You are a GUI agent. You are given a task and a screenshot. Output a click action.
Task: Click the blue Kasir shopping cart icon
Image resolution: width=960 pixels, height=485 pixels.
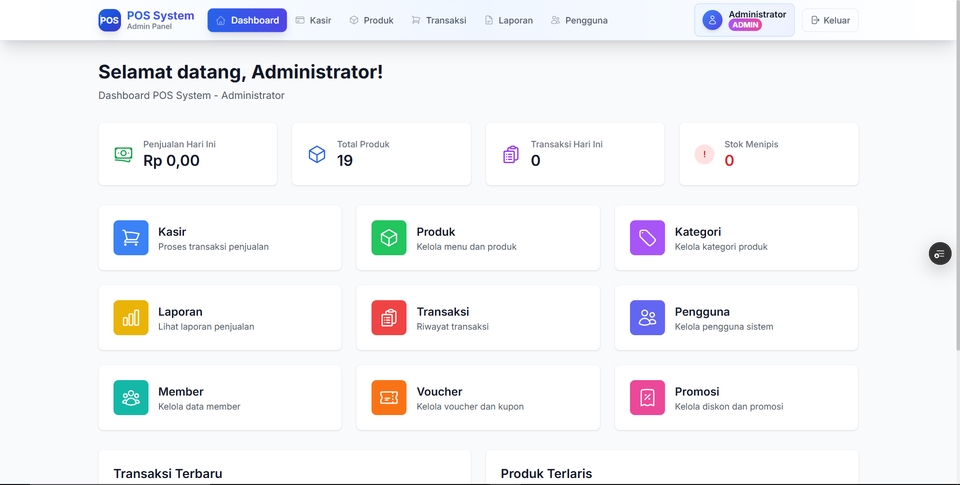131,238
